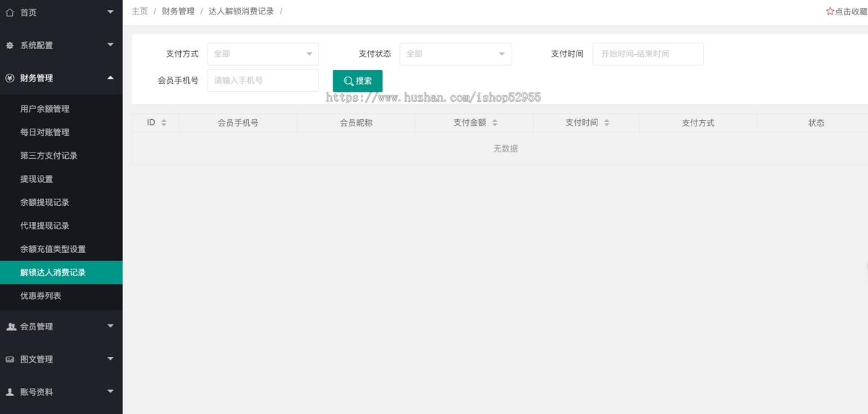Click the yen icon beside 财务管理
The image size is (868, 414).
pos(10,78)
